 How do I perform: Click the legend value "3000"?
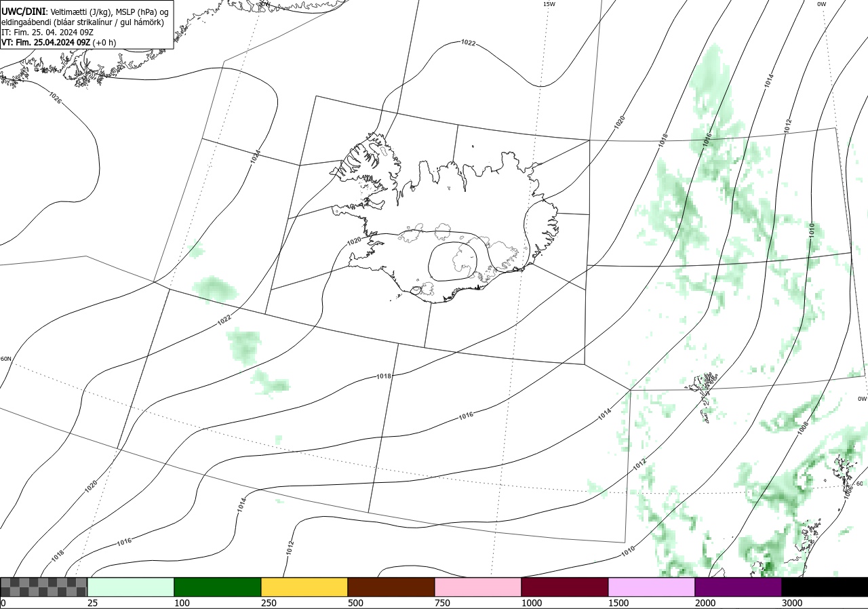click(x=792, y=603)
